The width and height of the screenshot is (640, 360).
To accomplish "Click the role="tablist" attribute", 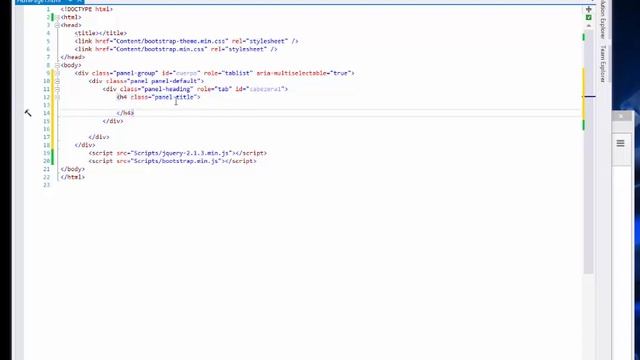I will point(228,73).
